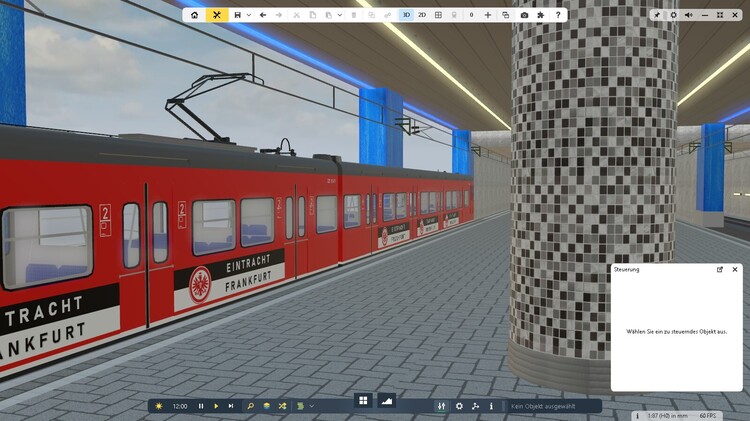Close the Steuerung panel
Viewport: 750px width, 421px height.
(735, 269)
